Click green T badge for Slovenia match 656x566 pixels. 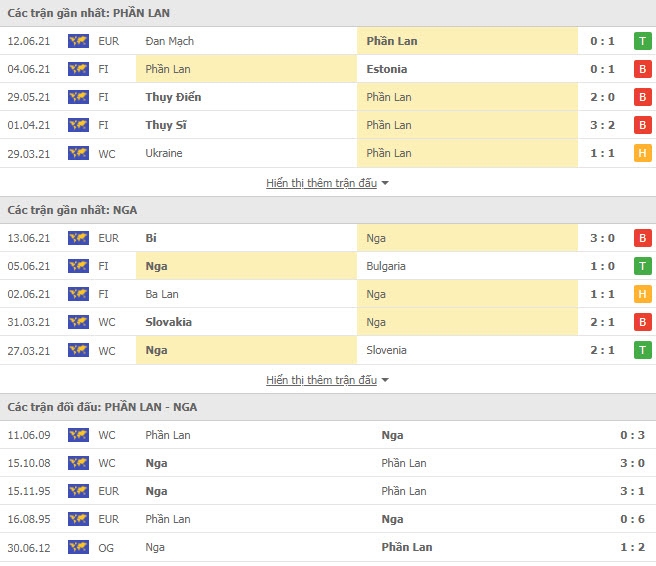click(x=642, y=350)
